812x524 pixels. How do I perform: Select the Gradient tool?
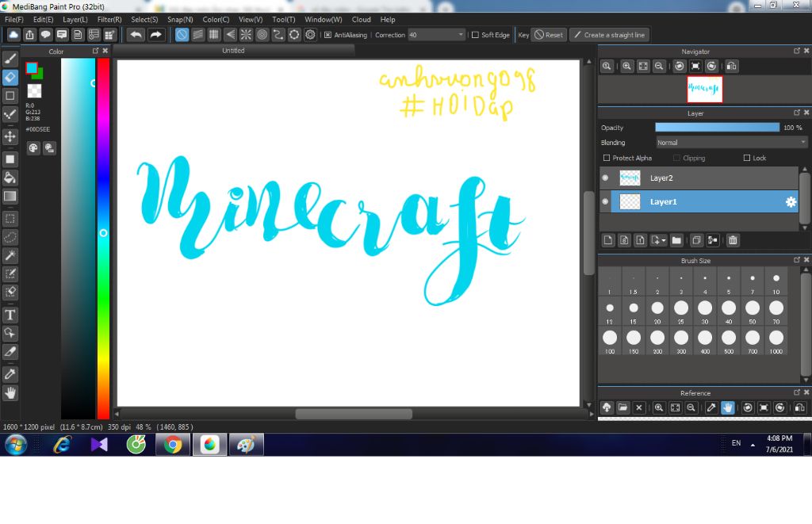click(10, 197)
